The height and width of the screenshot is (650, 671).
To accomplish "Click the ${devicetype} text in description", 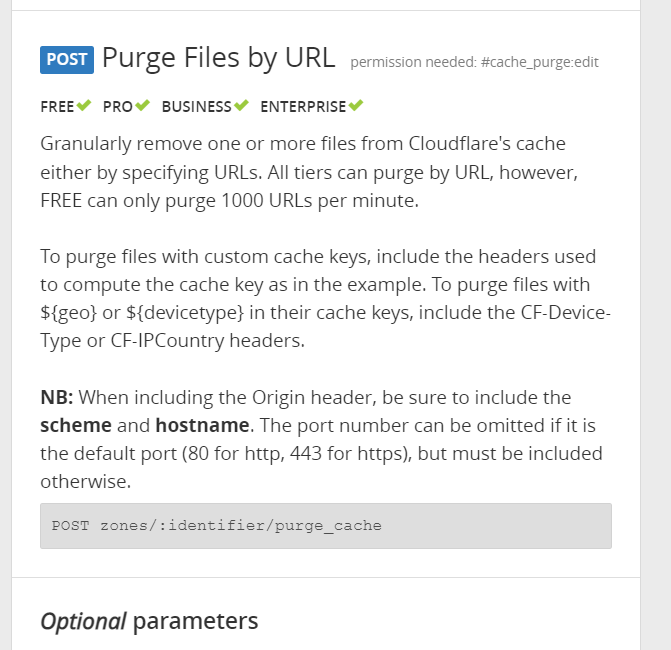I will click(185, 313).
